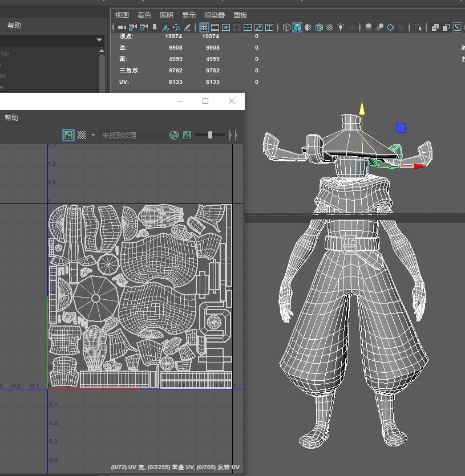Image resolution: width=465 pixels, height=476 pixels.
Task: Click the use all lights bulb icon
Action: coord(341,27)
